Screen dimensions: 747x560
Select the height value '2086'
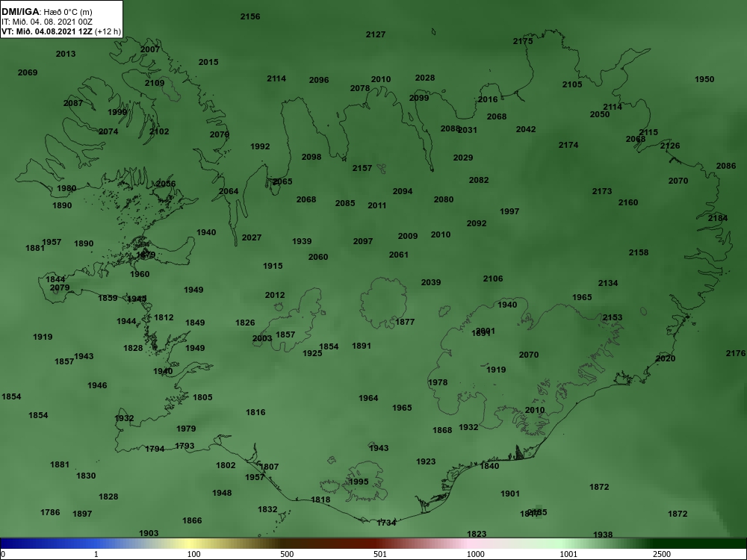pos(725,166)
